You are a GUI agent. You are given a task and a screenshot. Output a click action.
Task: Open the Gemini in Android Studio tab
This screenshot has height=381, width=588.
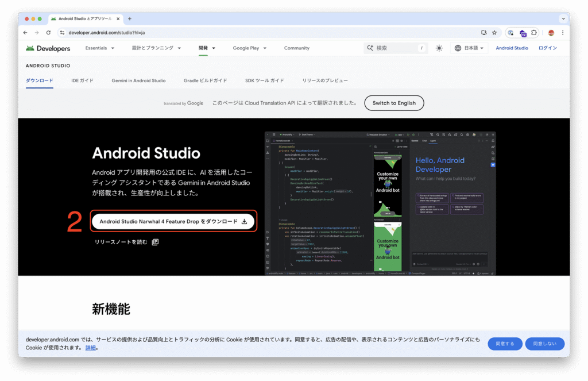click(x=138, y=80)
